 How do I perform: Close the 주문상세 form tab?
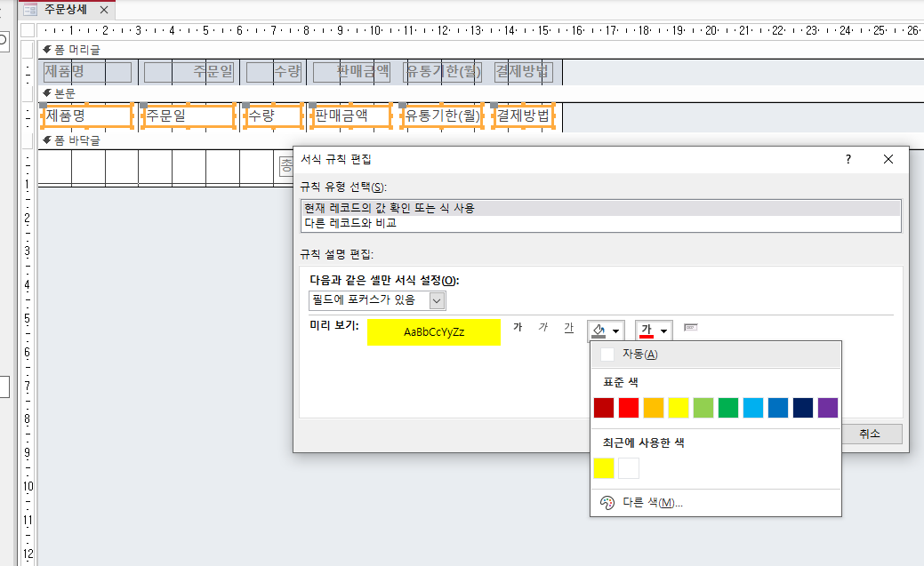[104, 10]
